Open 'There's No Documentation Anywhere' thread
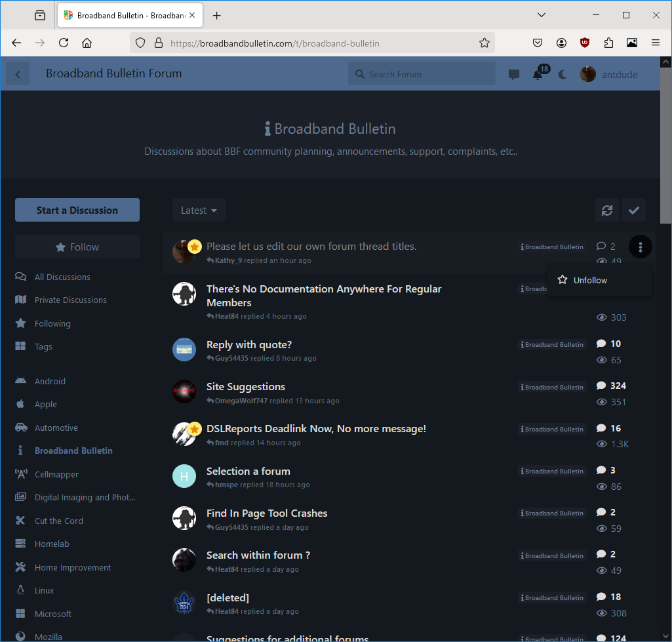 324,296
